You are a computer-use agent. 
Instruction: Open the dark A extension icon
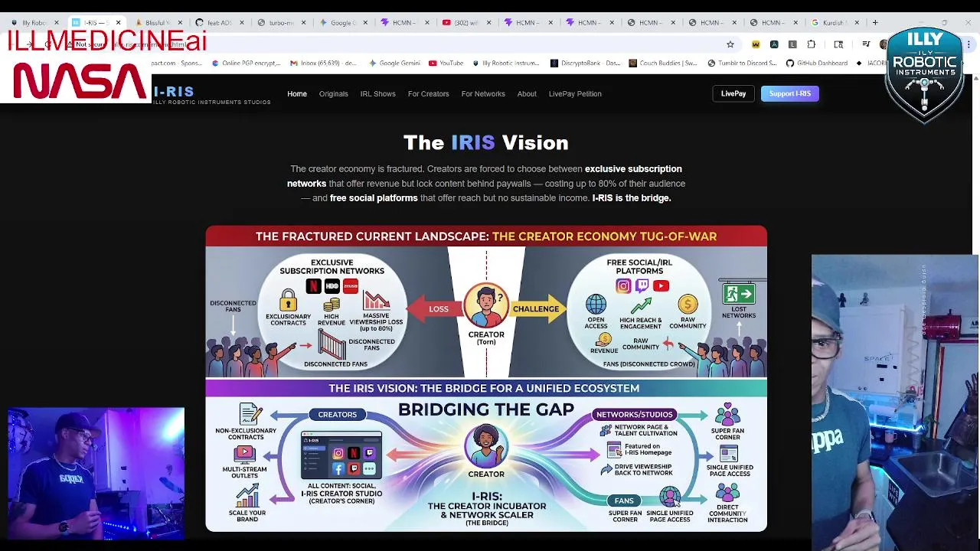point(774,44)
